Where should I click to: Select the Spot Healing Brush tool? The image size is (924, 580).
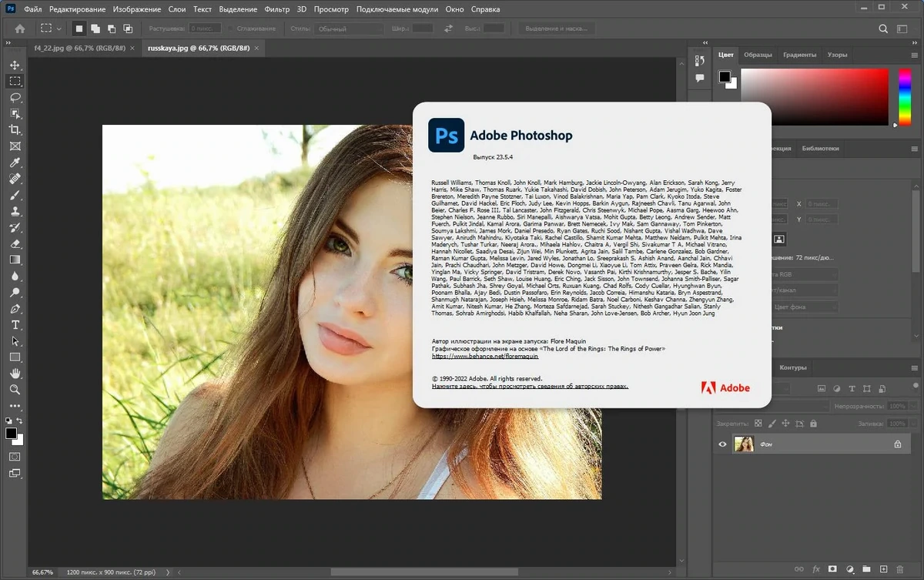(15, 179)
